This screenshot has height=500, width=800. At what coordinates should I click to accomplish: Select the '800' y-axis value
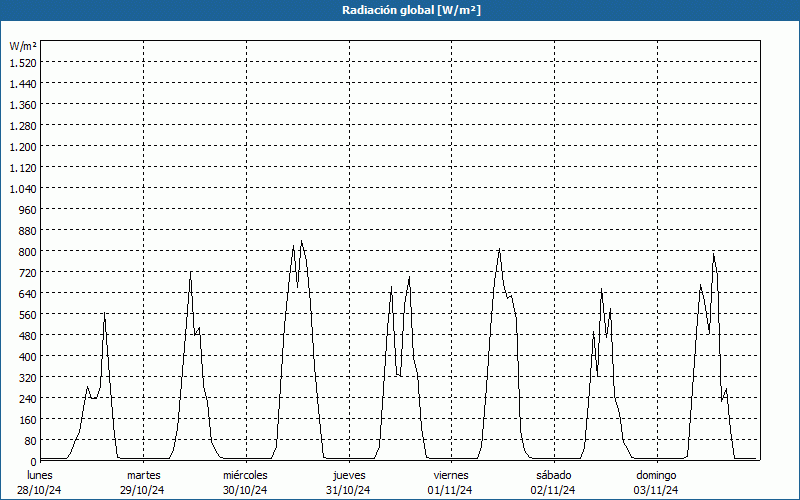point(28,252)
